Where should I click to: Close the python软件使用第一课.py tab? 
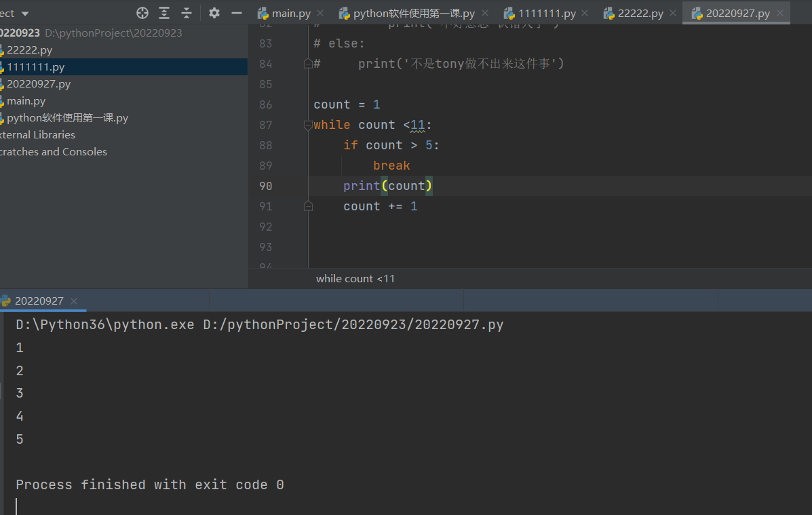pos(485,13)
